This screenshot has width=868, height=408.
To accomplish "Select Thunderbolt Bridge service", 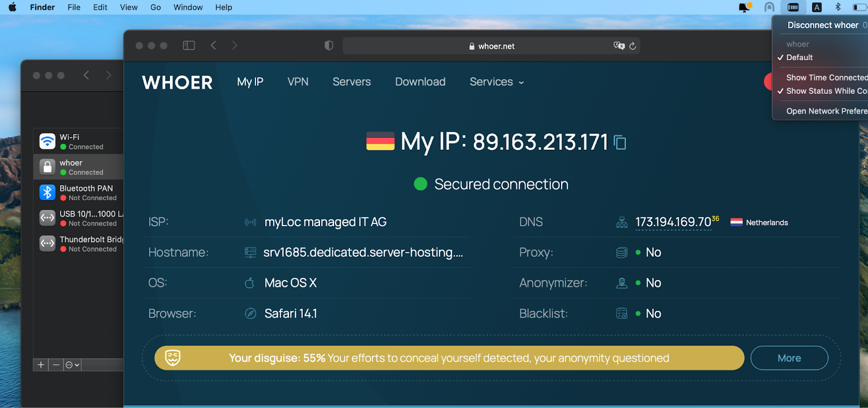I will point(79,244).
